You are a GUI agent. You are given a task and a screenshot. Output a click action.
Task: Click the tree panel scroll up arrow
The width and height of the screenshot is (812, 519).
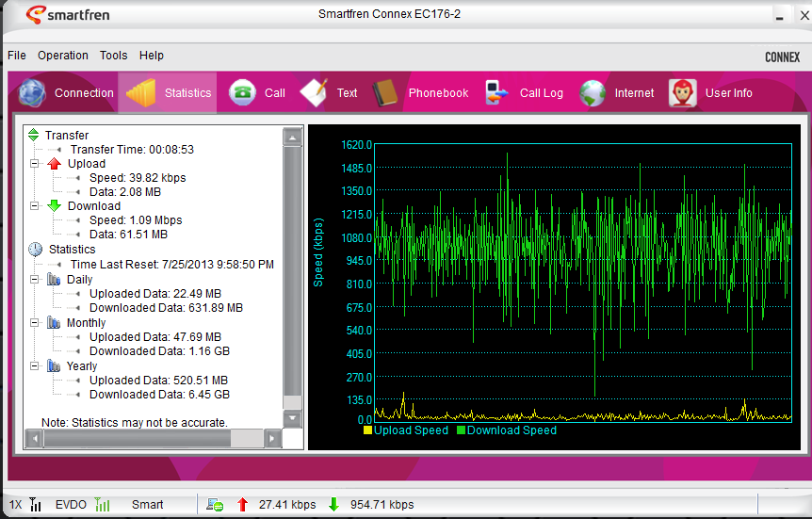pyautogui.click(x=293, y=138)
